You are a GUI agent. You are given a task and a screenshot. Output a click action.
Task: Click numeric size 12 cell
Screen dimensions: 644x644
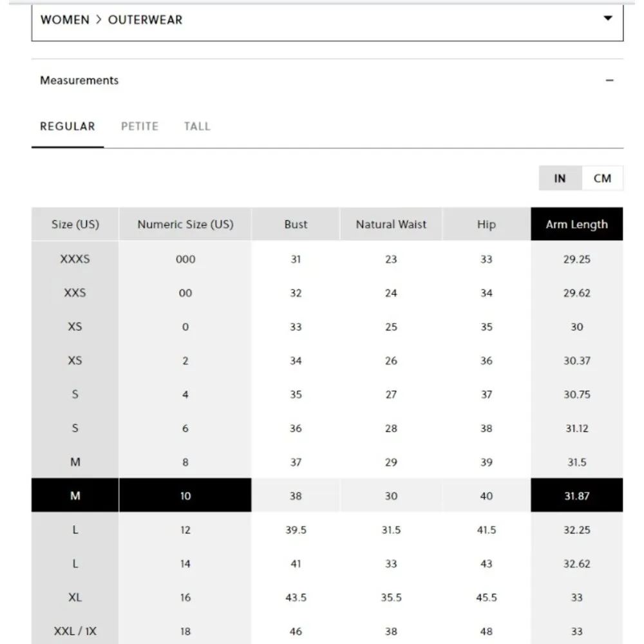point(185,530)
